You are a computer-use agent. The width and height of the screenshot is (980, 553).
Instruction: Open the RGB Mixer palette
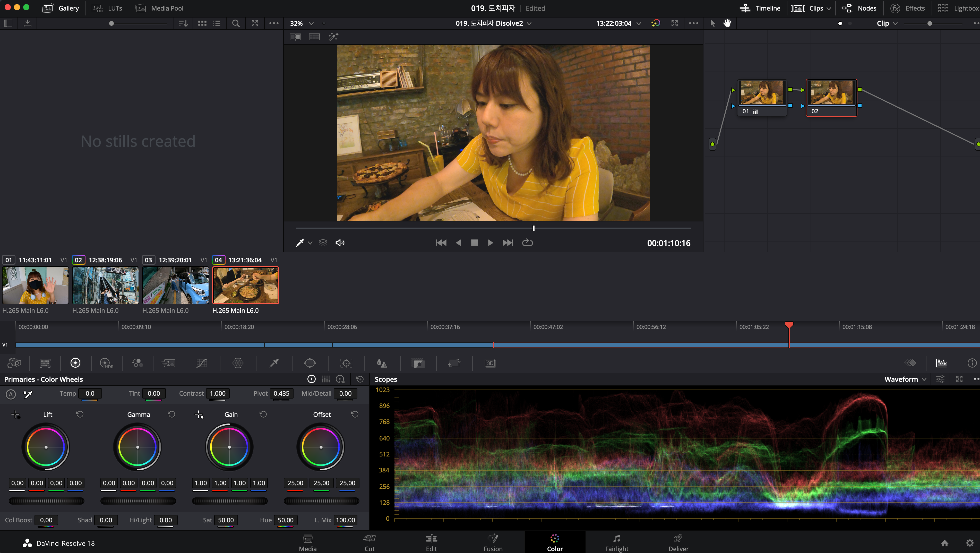click(137, 363)
